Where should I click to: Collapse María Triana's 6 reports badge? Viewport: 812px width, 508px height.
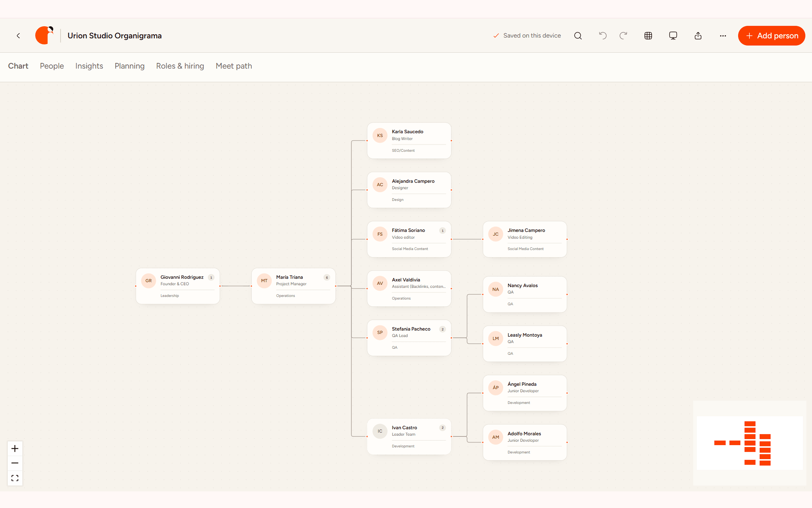327,277
